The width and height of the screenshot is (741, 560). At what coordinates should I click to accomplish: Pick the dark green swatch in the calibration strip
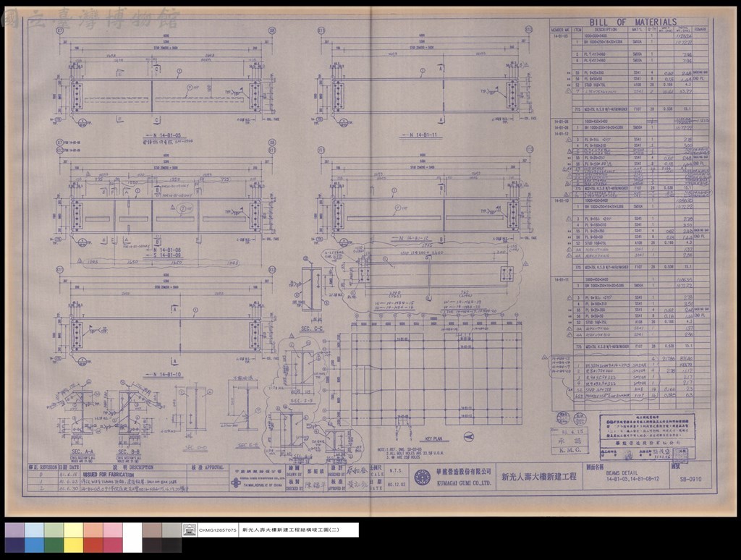pos(54,545)
